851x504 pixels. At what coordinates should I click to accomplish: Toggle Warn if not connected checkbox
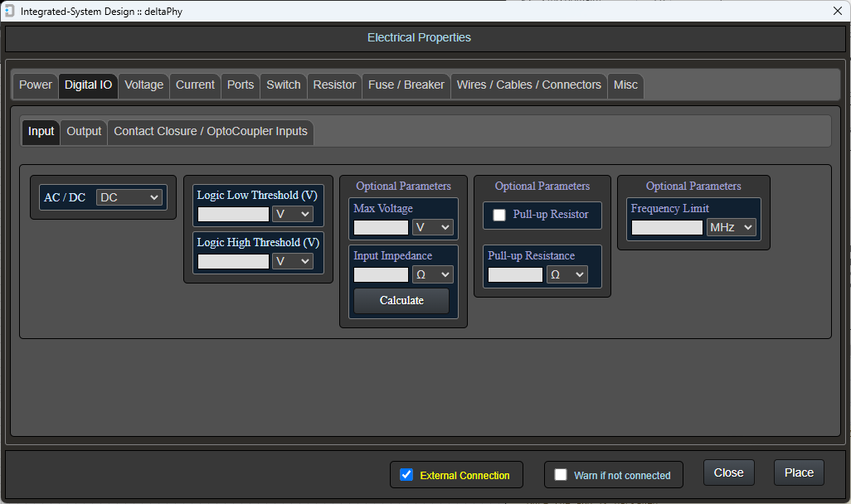[561, 475]
